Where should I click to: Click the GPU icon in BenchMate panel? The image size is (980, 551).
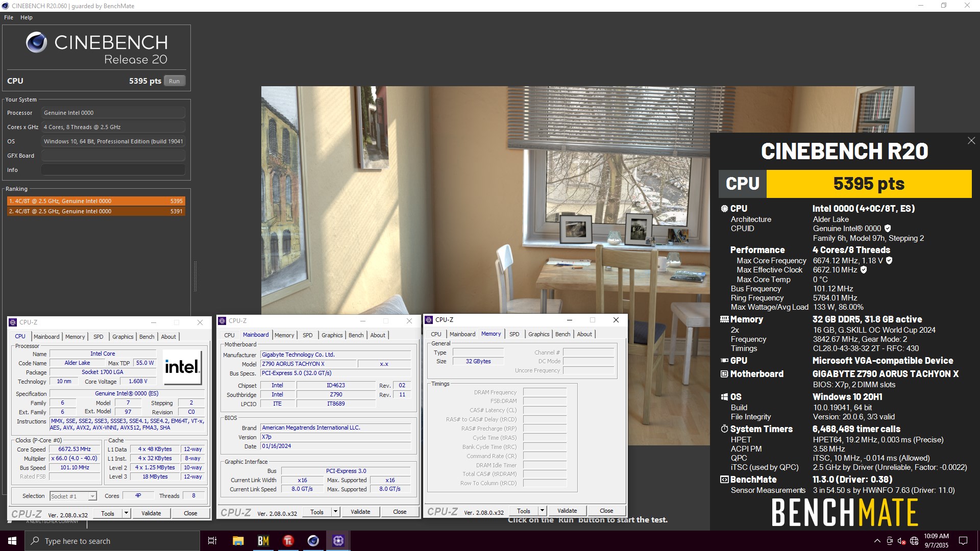pyautogui.click(x=724, y=361)
